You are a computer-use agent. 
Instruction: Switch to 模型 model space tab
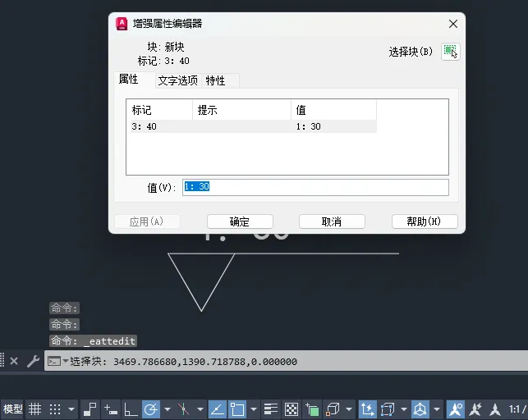[13, 409]
